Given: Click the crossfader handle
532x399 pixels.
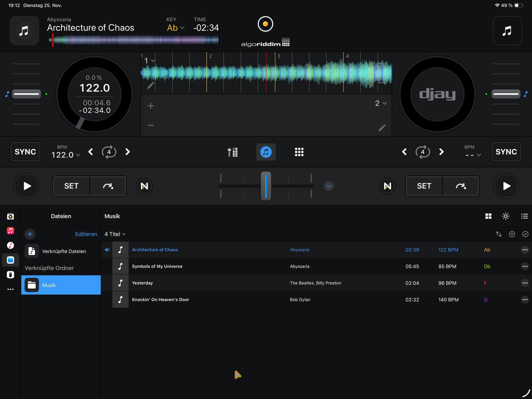Looking at the screenshot, I should click(x=266, y=186).
